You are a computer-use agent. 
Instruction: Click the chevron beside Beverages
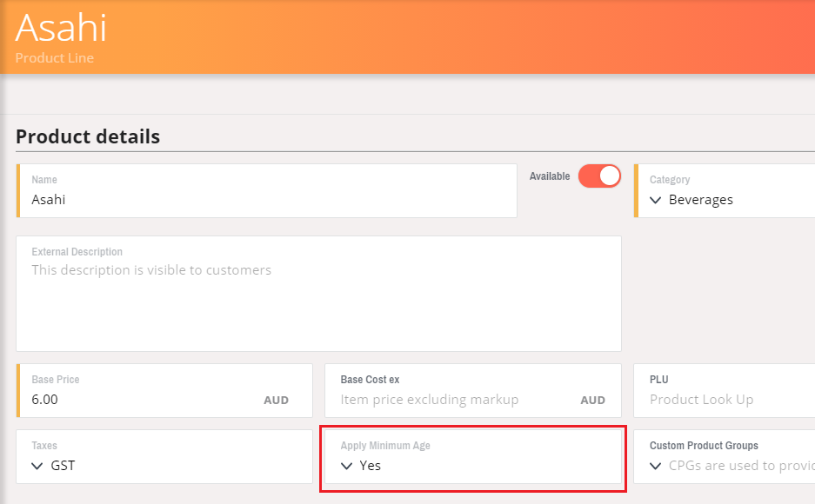(x=656, y=200)
